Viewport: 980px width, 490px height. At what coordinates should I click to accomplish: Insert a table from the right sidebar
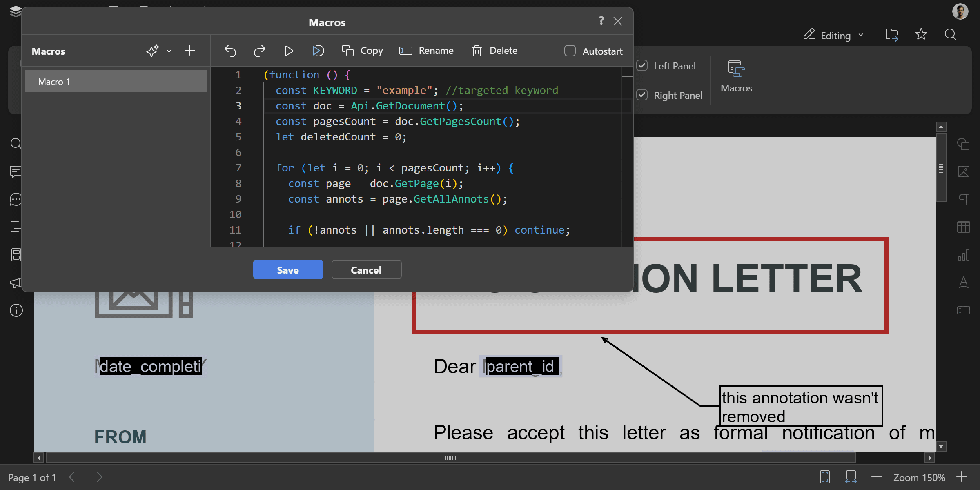pos(964,227)
